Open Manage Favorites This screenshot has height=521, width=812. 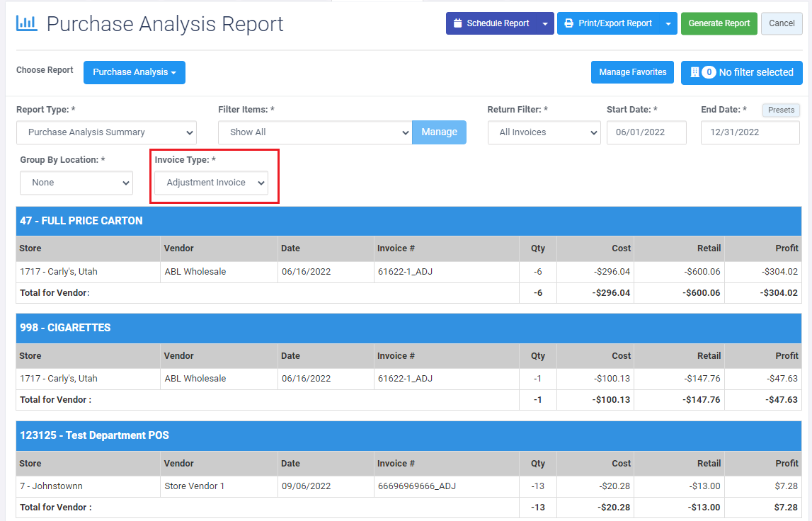pyautogui.click(x=632, y=72)
